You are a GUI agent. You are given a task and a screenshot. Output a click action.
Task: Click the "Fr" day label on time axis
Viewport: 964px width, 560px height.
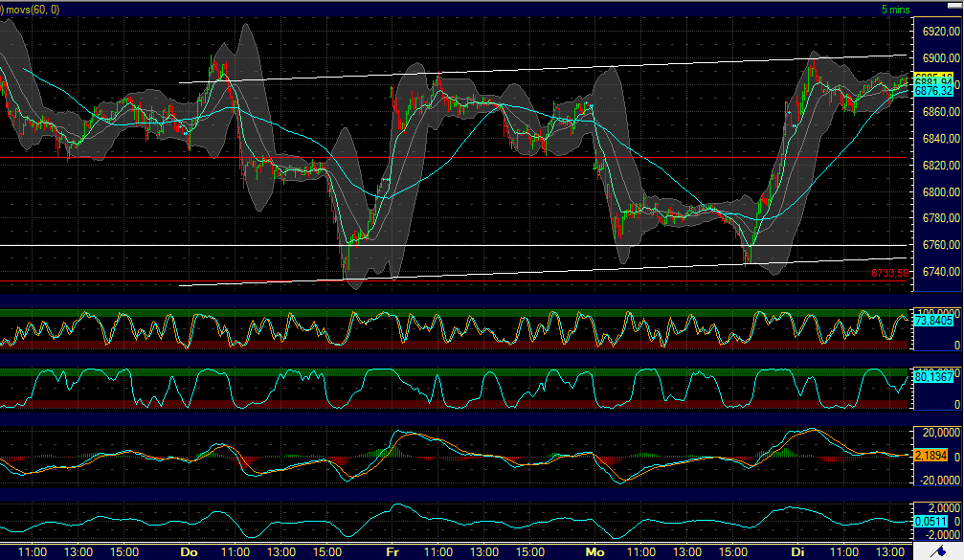click(x=393, y=552)
